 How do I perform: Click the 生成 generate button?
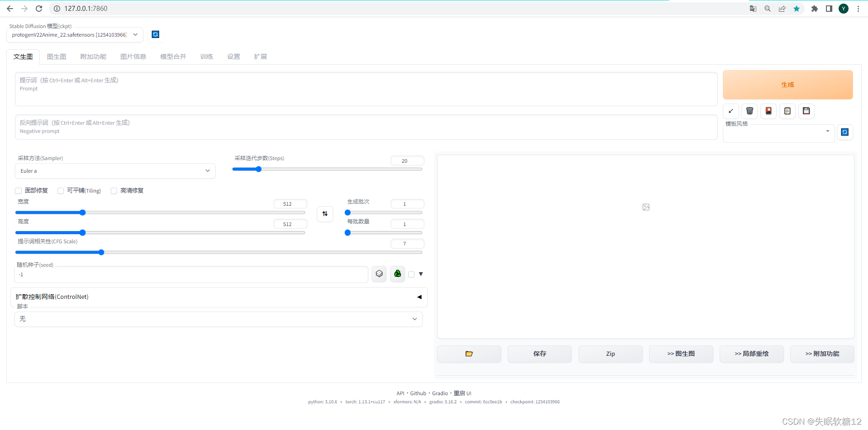click(x=788, y=85)
